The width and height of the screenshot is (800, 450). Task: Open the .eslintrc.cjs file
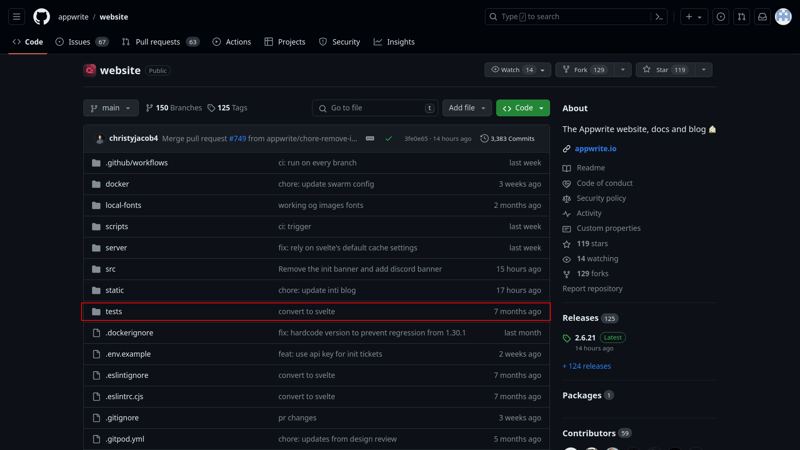[x=124, y=396]
